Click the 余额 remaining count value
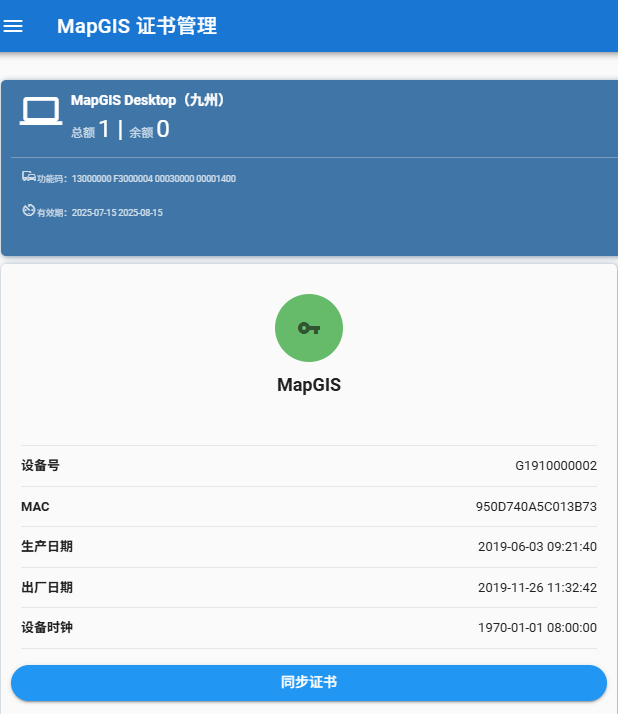 pos(163,129)
